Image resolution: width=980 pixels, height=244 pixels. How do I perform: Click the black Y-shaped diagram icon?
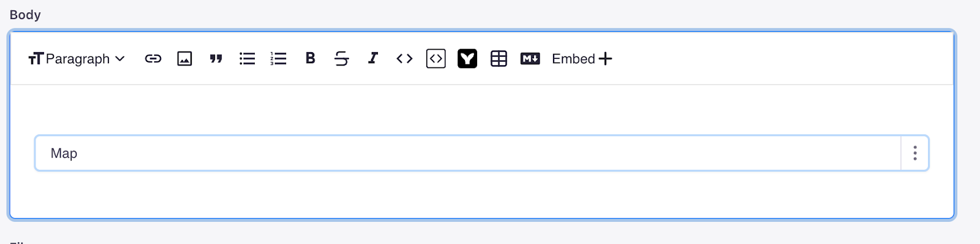coord(467,59)
